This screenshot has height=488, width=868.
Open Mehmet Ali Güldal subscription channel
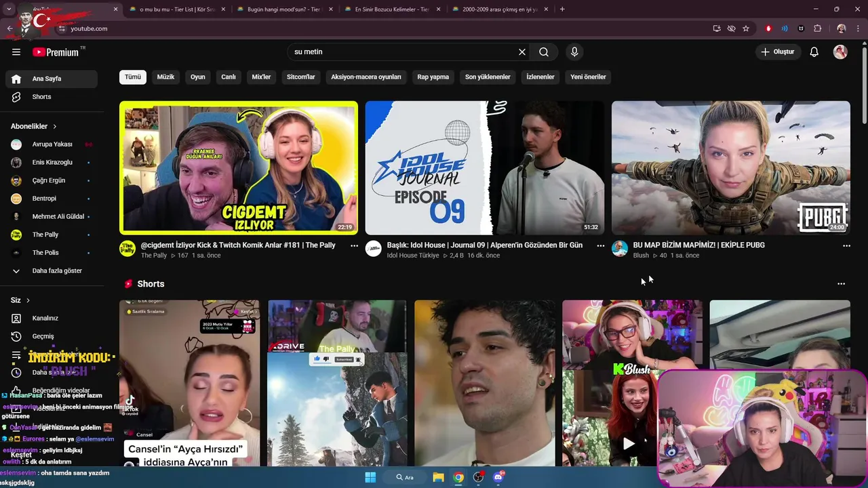coord(52,217)
